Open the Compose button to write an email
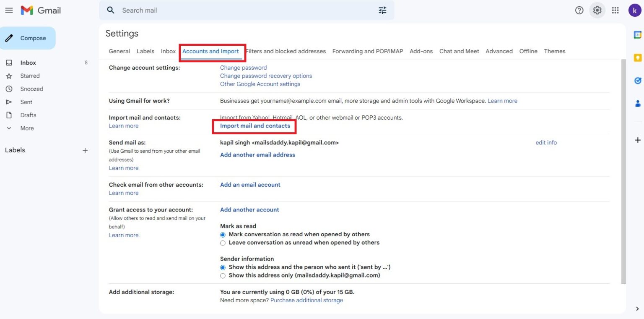 click(x=28, y=38)
